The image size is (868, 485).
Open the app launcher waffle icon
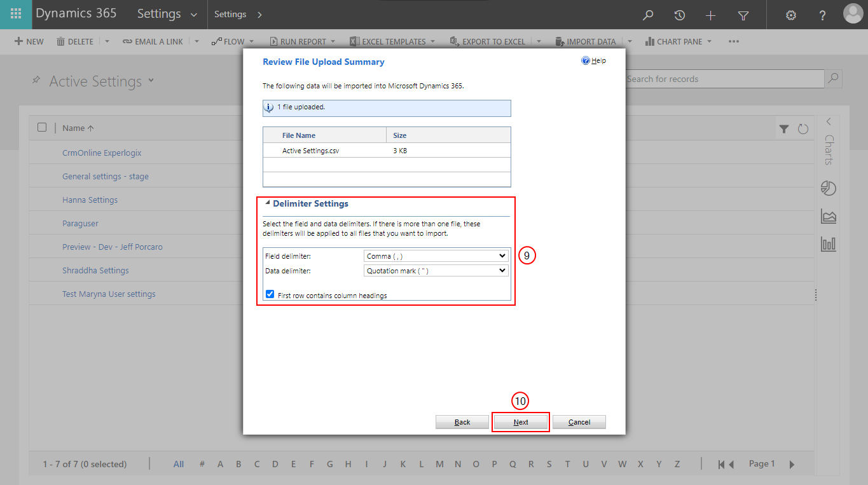point(16,14)
